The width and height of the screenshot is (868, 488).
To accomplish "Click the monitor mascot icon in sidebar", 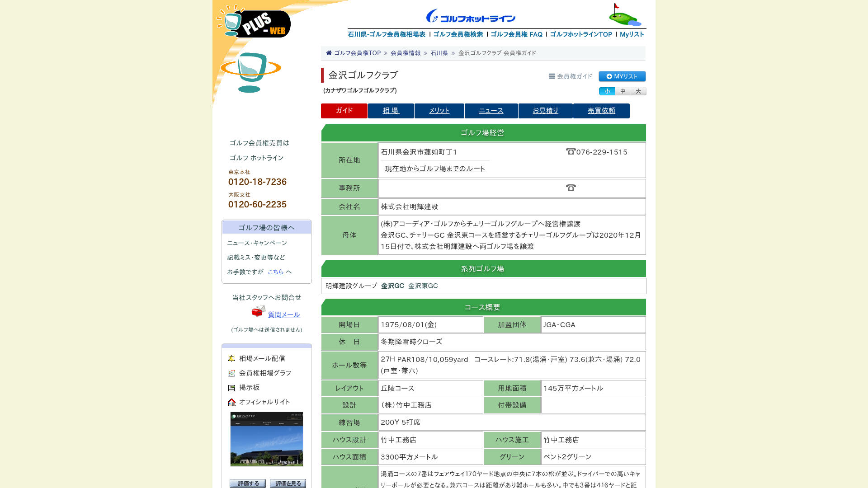I will (250, 72).
